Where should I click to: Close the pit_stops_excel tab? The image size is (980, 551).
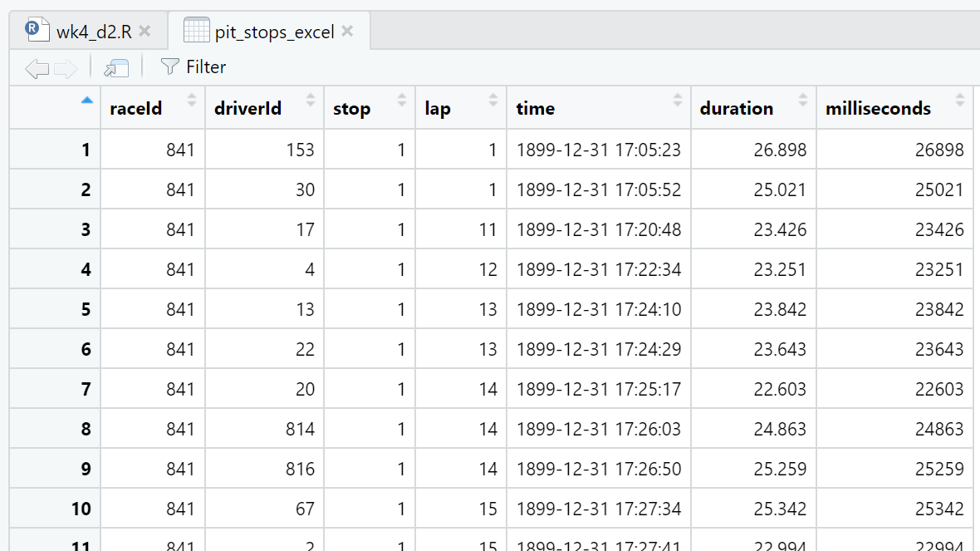coord(347,32)
